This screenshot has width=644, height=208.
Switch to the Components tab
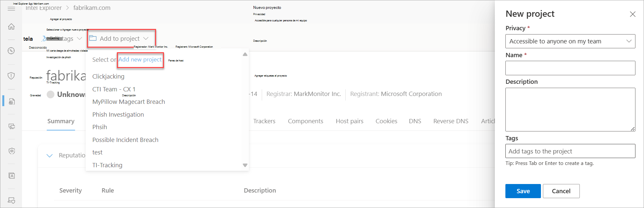[306, 121]
